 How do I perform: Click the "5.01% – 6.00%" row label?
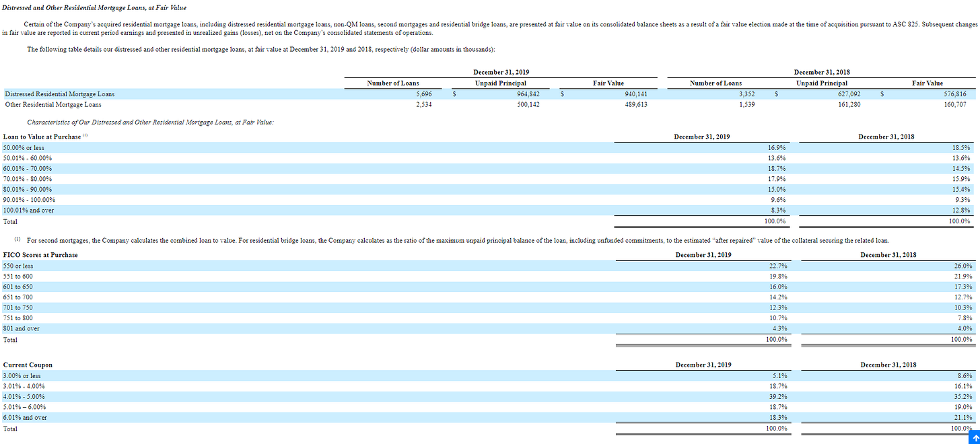click(24, 407)
